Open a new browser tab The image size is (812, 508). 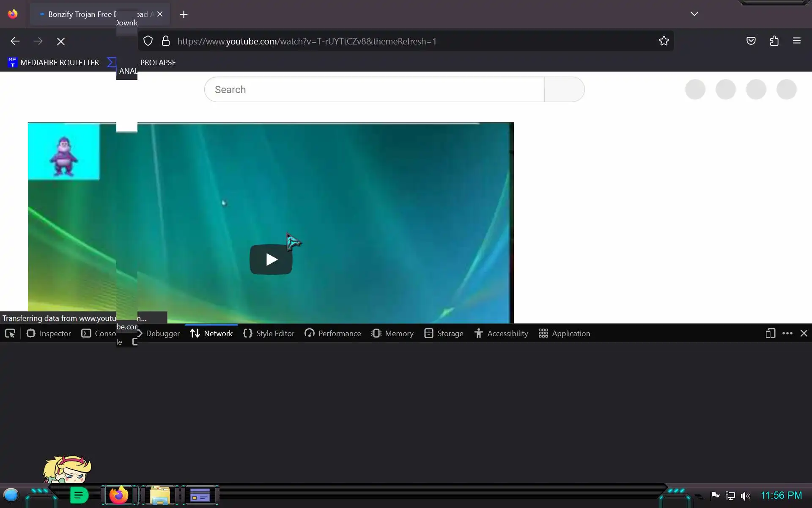click(184, 14)
